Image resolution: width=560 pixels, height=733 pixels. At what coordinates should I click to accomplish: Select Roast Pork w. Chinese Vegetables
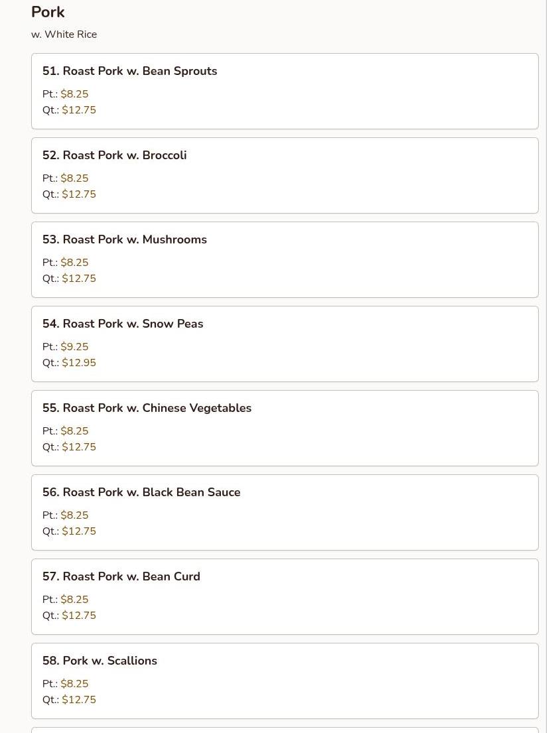(x=147, y=408)
